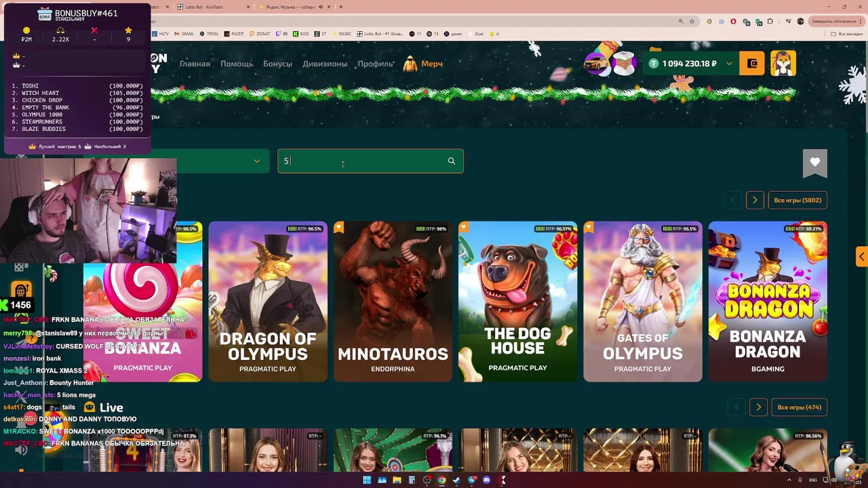
Task: Expand the provider filter dropdown chevron
Action: pos(256,161)
